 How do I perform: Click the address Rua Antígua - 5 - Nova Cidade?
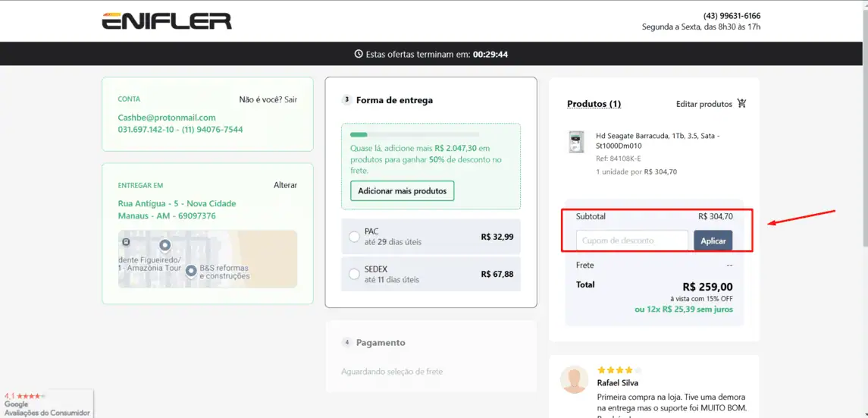click(x=177, y=204)
